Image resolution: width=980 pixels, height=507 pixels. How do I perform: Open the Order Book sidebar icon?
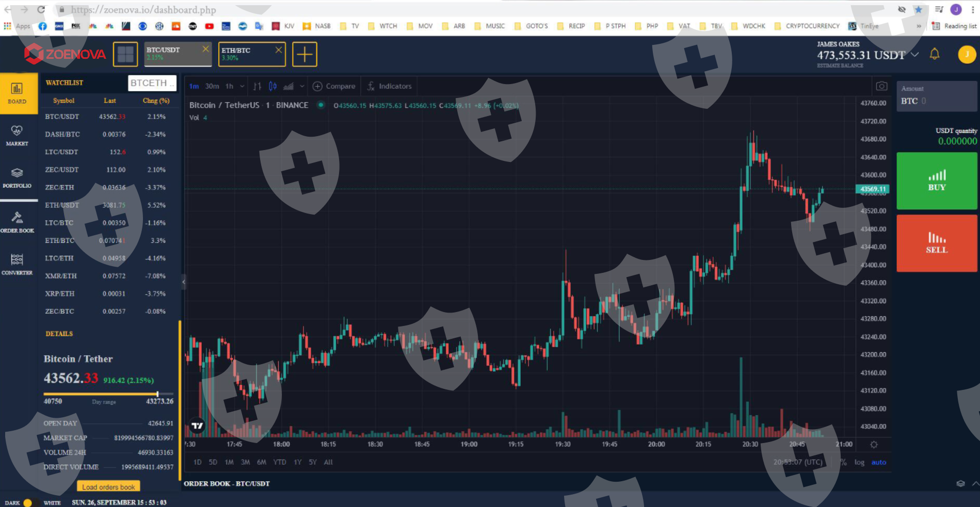[17, 222]
